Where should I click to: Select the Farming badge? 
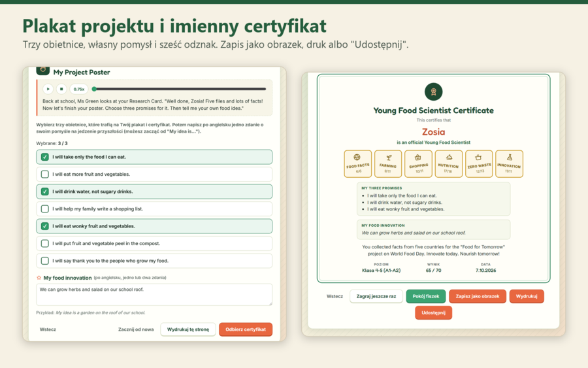tap(387, 163)
